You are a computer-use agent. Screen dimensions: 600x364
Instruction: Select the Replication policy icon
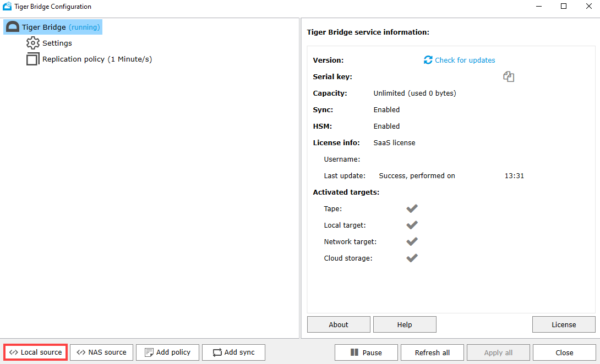tap(32, 59)
